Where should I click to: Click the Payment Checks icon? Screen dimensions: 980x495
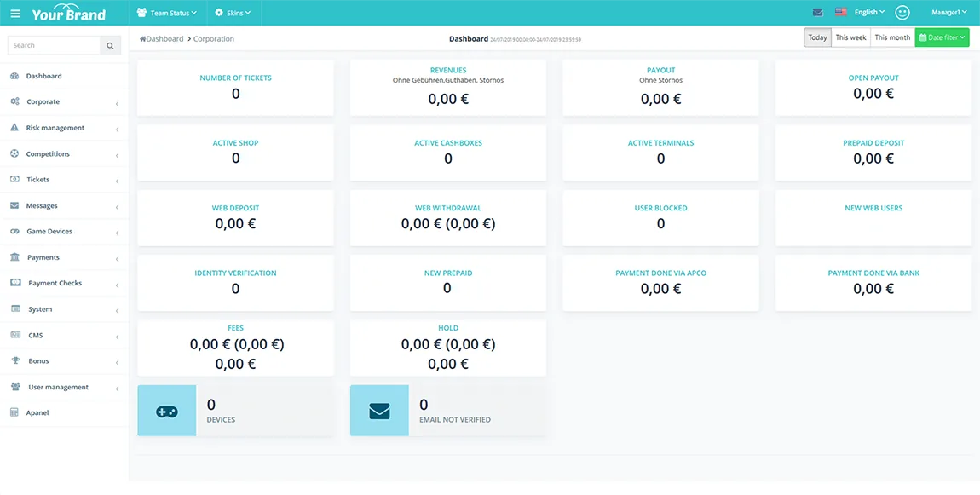click(15, 283)
